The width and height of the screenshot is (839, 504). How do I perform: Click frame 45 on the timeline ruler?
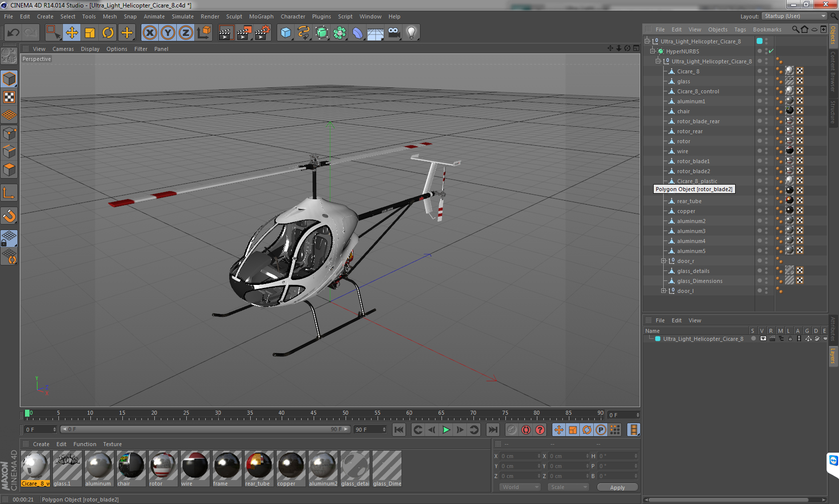[x=314, y=414]
